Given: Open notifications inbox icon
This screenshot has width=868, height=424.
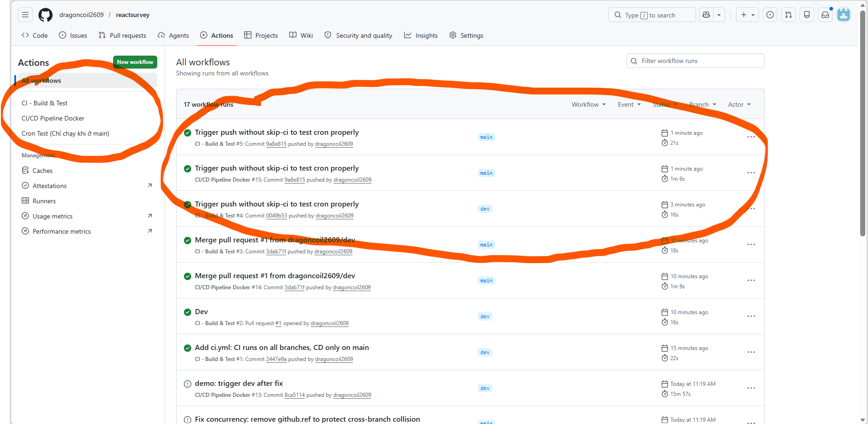Looking at the screenshot, I should tap(825, 15).
